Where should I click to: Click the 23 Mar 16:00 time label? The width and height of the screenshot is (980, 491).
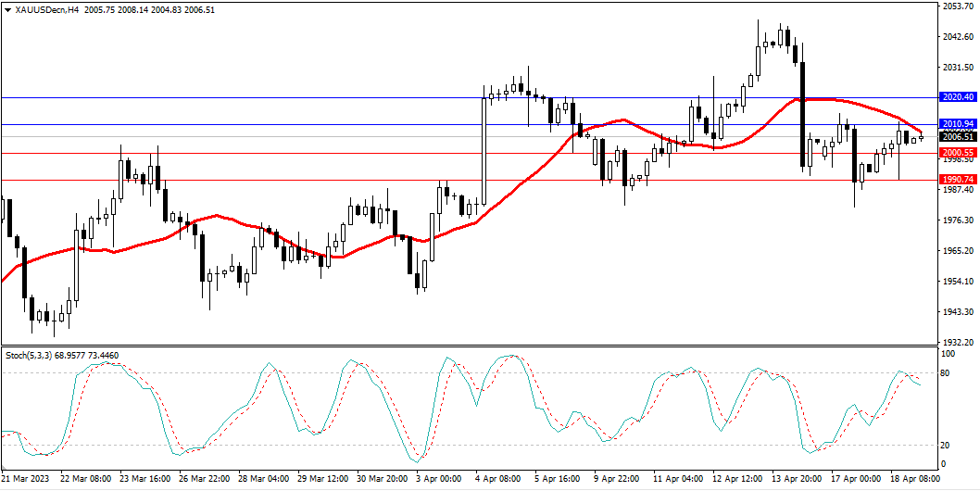(x=145, y=478)
